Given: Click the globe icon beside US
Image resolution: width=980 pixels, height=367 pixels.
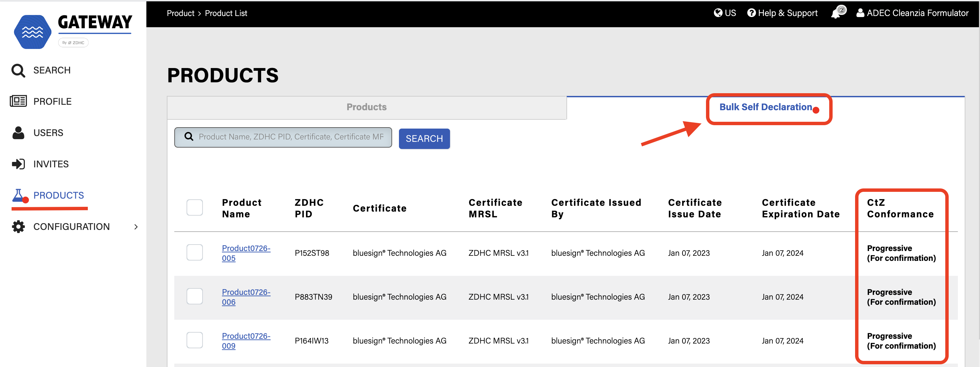Looking at the screenshot, I should (x=718, y=13).
